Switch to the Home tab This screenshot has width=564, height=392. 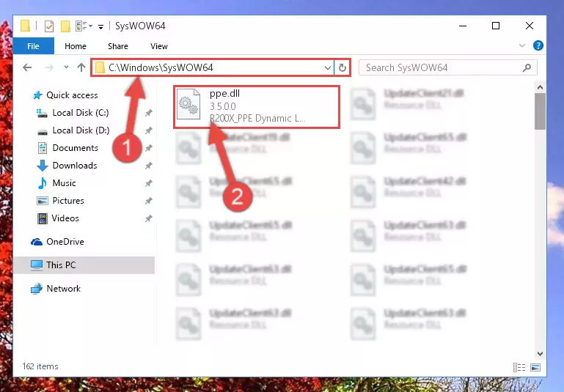pyautogui.click(x=76, y=46)
